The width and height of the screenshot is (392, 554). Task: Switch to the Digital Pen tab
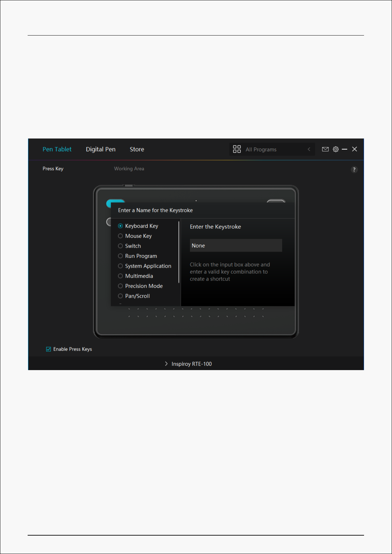point(100,149)
